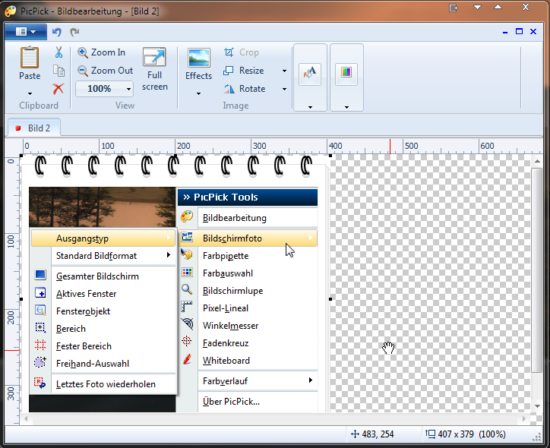This screenshot has width=550, height=448.
Task: Click the Resize button
Action: coord(243,71)
